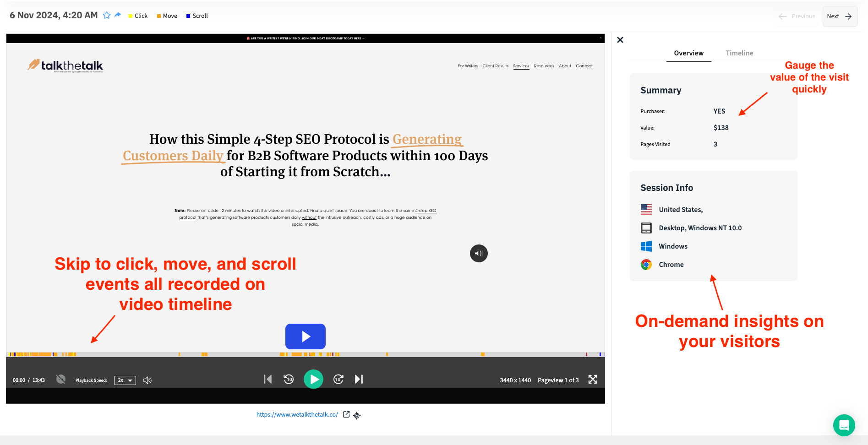
Task: Open the chat support widget
Action: point(844,425)
